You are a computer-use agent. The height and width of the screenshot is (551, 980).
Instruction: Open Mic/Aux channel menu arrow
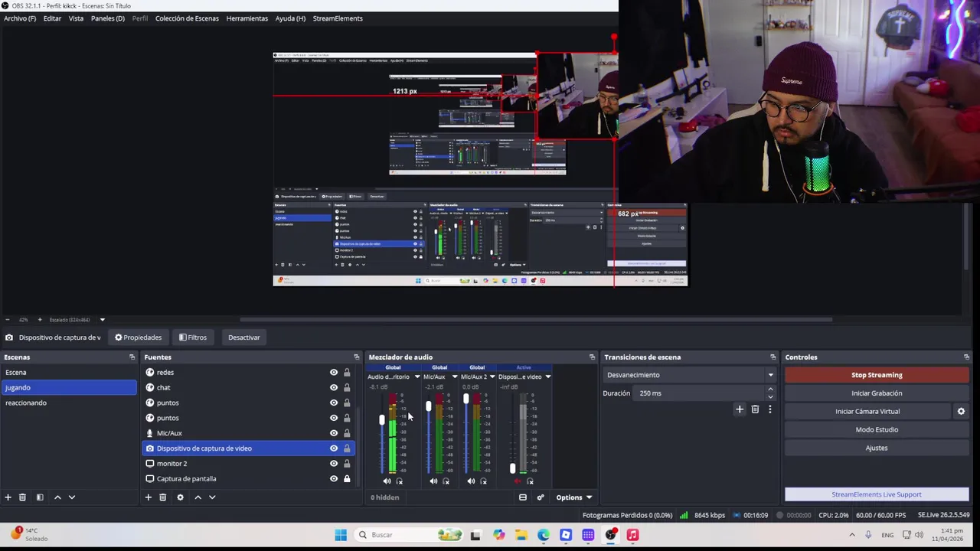point(455,377)
